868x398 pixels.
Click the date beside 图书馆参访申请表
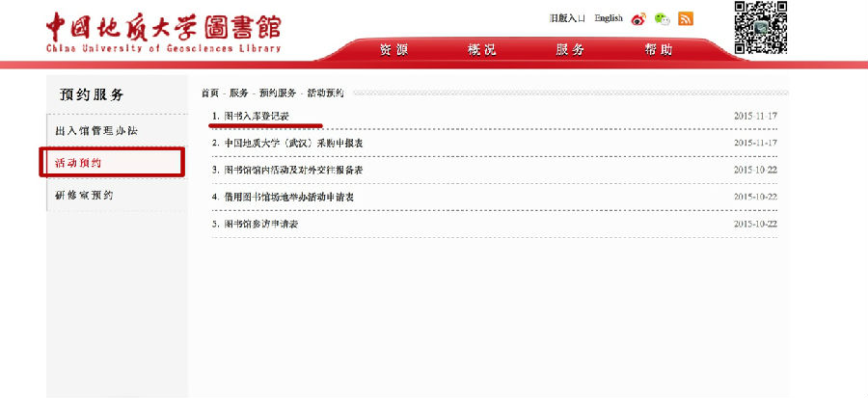click(x=755, y=224)
